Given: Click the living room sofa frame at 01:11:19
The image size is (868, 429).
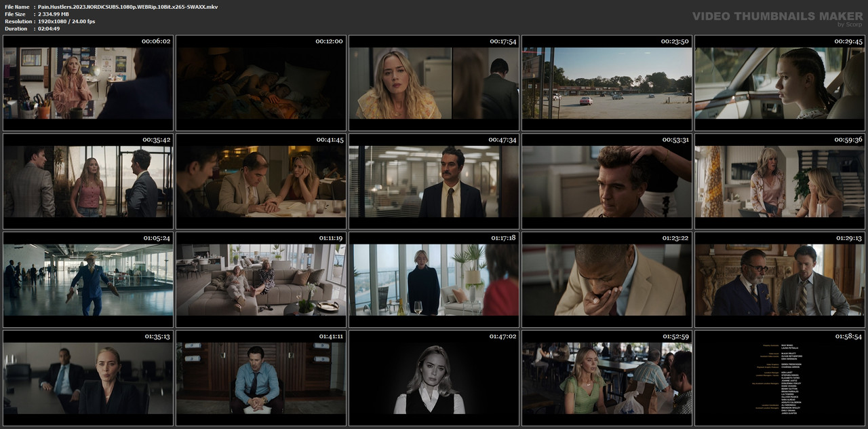Looking at the screenshot, I should (x=261, y=280).
